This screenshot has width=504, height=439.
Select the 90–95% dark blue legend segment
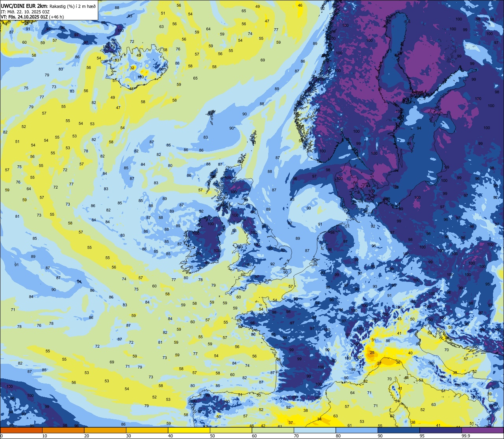pos(398,430)
